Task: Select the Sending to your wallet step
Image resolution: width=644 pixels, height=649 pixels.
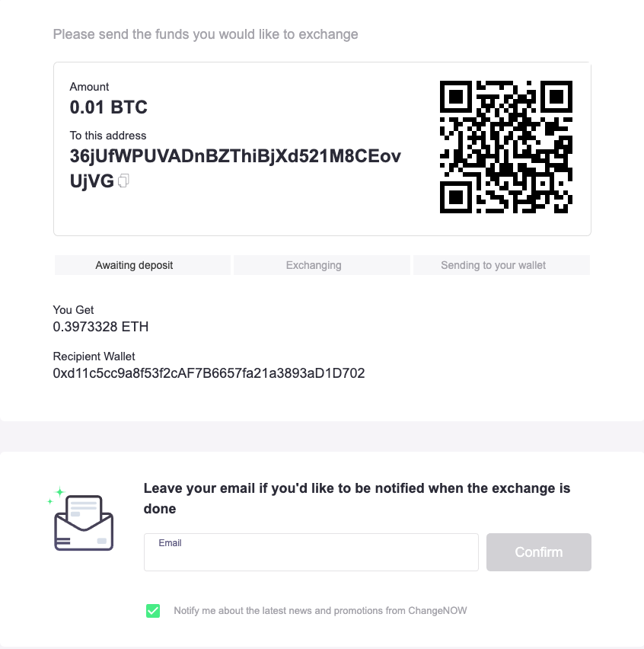Action: tap(493, 265)
